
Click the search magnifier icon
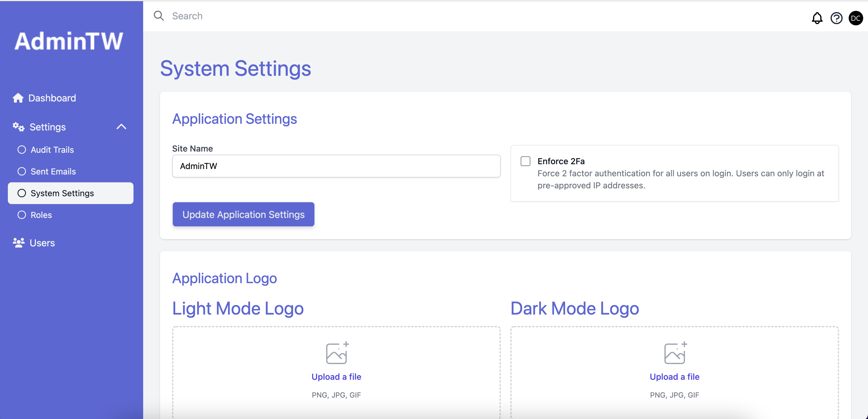point(159,16)
